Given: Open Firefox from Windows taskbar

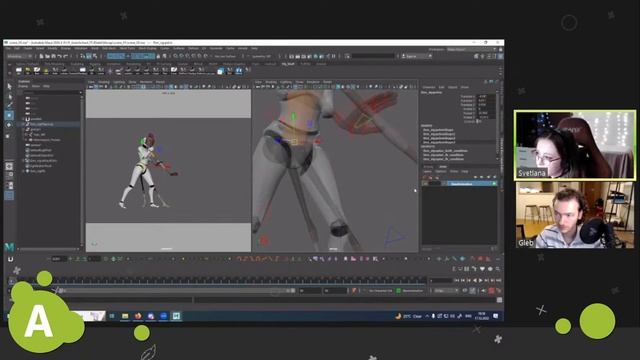Looking at the screenshot, I should tap(138, 316).
